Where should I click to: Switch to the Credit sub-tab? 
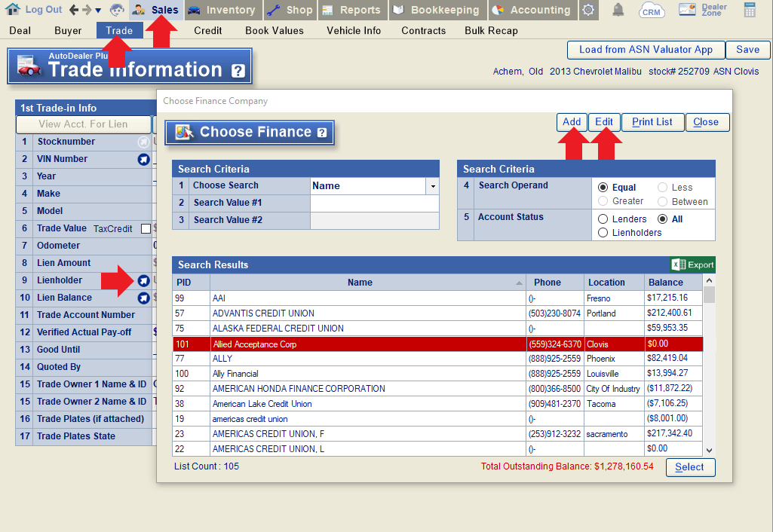tap(207, 31)
